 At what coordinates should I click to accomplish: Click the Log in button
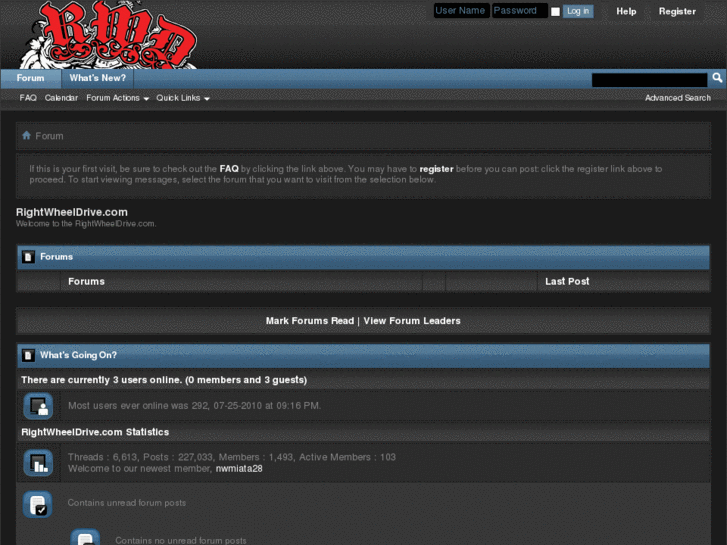578,11
